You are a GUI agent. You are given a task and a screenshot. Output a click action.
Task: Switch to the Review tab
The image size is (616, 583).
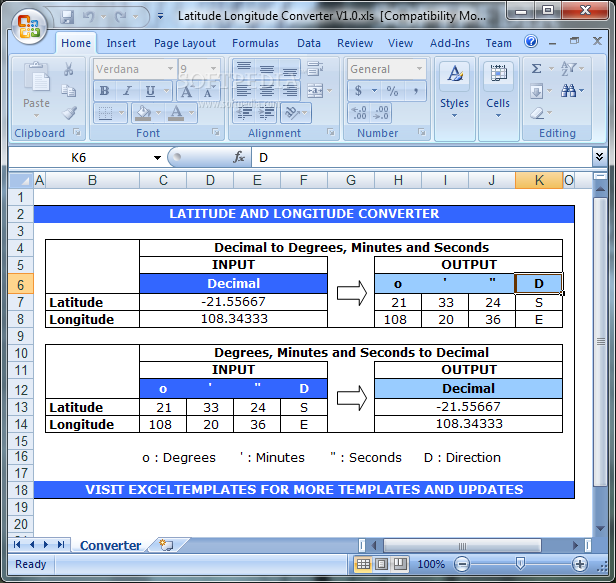[355, 43]
